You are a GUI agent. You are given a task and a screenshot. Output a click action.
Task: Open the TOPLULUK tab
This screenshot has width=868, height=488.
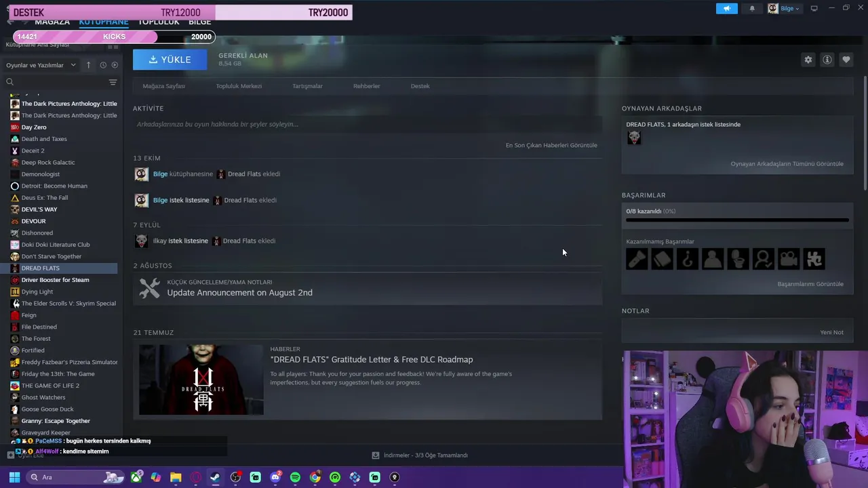point(159,22)
